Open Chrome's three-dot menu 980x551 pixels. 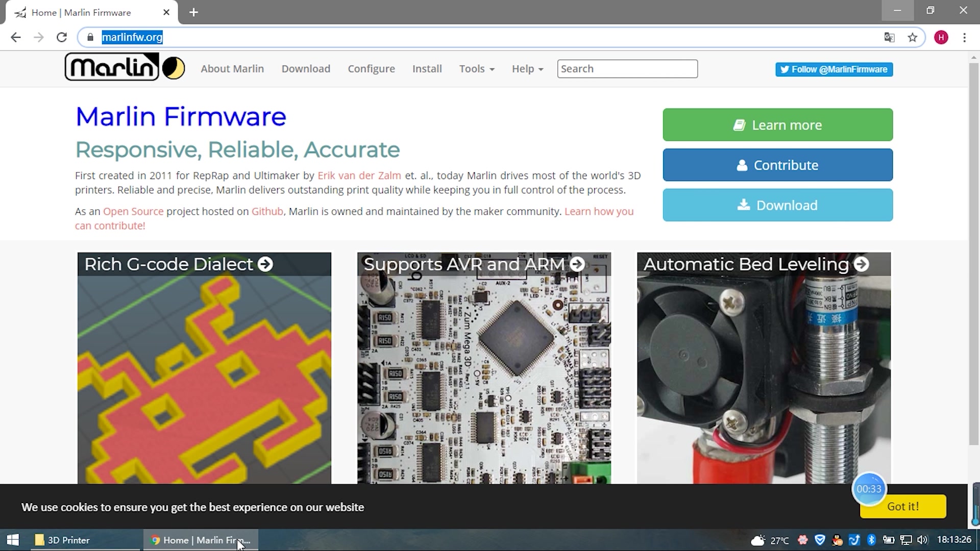964,37
